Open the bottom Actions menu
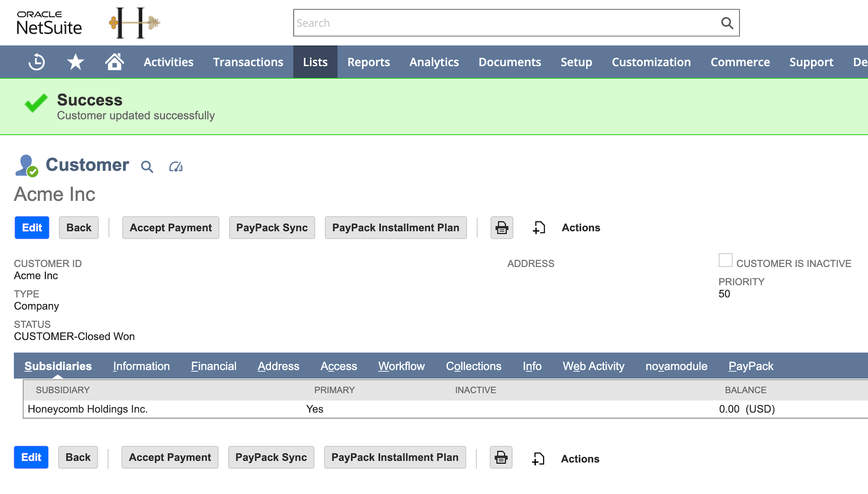Screen dimensions: 868x494 pos(580,458)
